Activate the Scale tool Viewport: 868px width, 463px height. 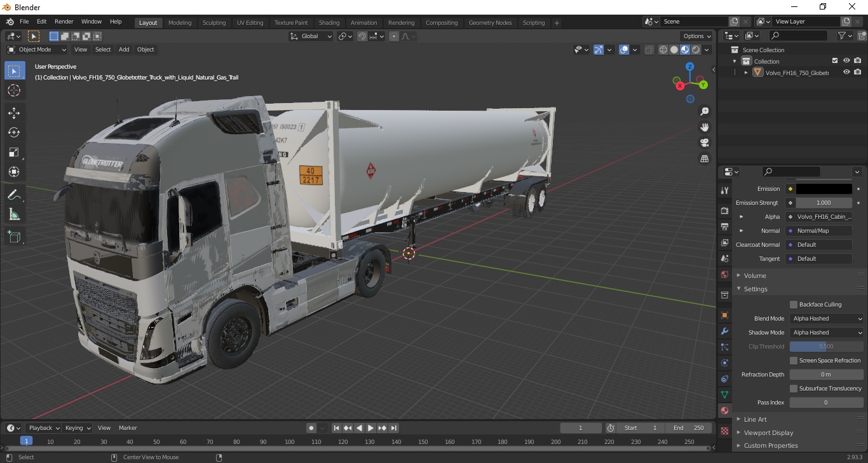pos(14,152)
